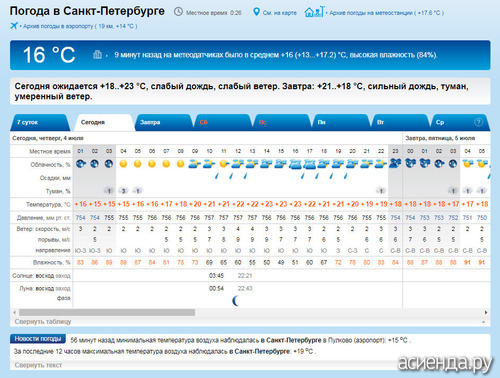The width and height of the screenshot is (500, 378).
Task: Click the sun icon at hour 08
Action: [x=180, y=164]
